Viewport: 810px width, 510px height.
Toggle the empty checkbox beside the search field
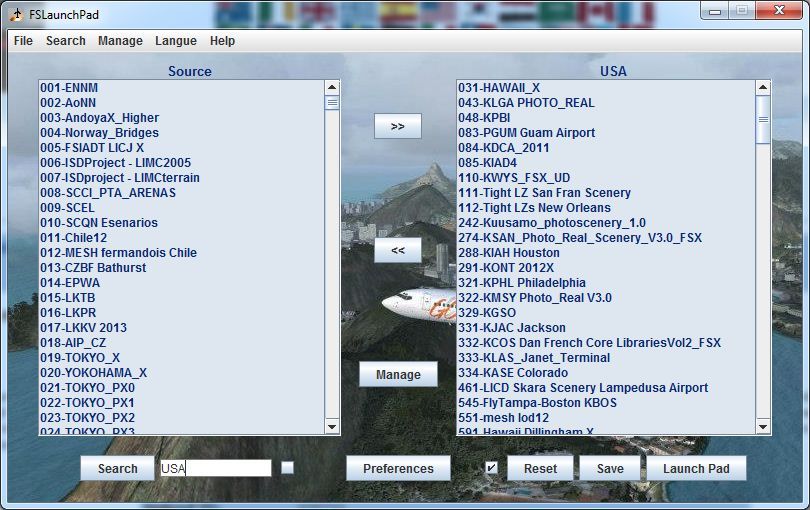pos(287,468)
